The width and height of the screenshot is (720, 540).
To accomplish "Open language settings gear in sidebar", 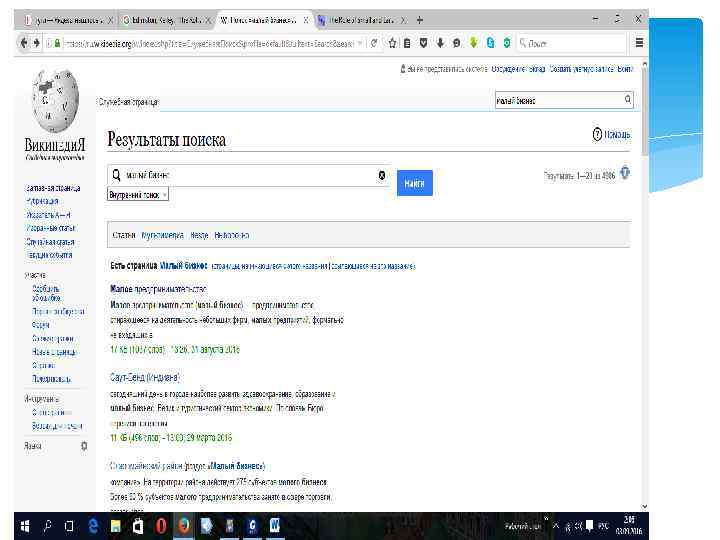I will pos(84,446).
